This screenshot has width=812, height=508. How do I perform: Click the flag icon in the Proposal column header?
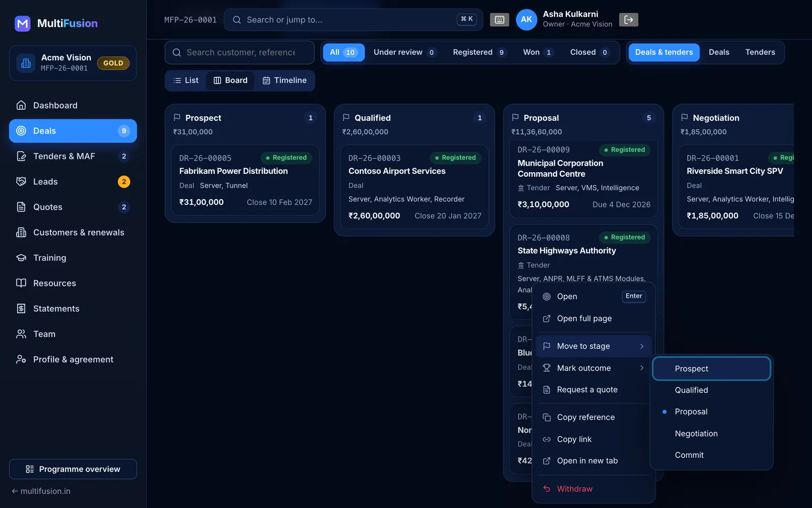click(515, 117)
